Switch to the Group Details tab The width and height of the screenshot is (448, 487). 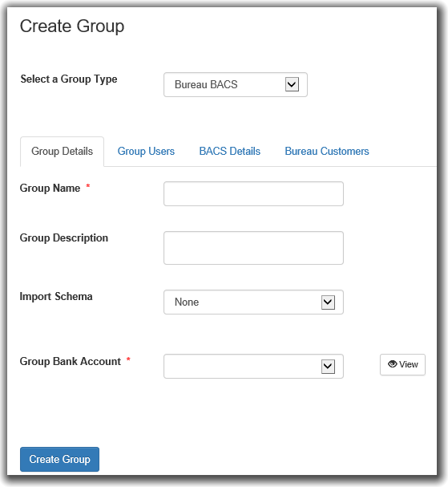coord(62,152)
